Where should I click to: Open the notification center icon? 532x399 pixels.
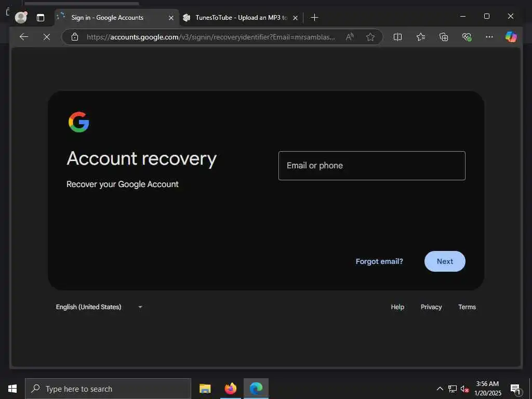click(x=515, y=389)
